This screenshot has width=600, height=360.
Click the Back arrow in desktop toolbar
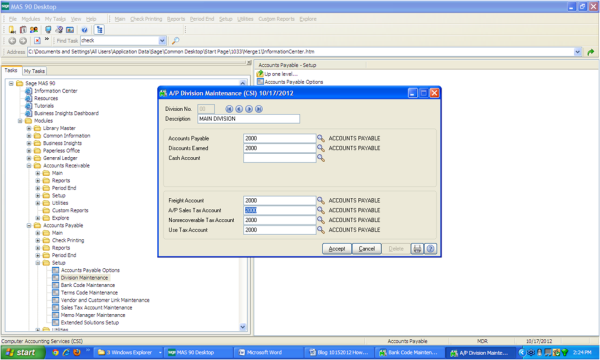tap(12, 41)
